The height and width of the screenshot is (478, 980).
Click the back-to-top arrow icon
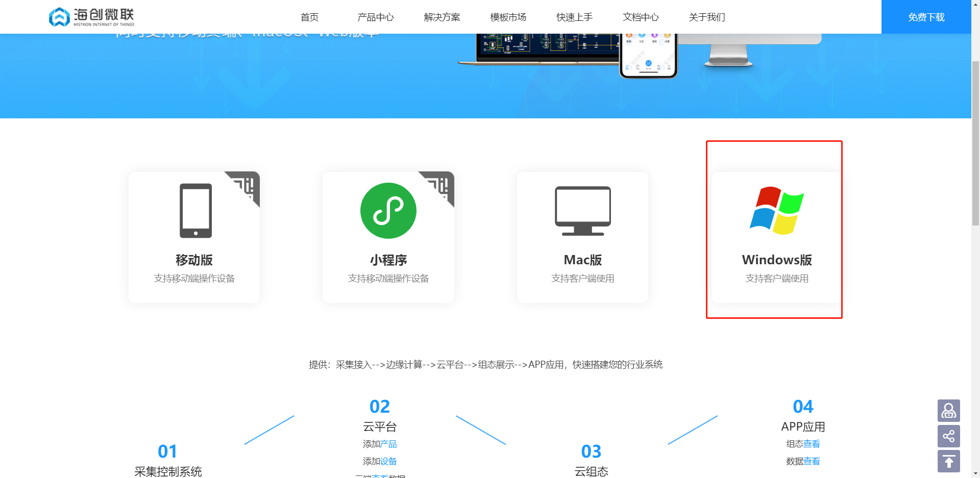(949, 461)
